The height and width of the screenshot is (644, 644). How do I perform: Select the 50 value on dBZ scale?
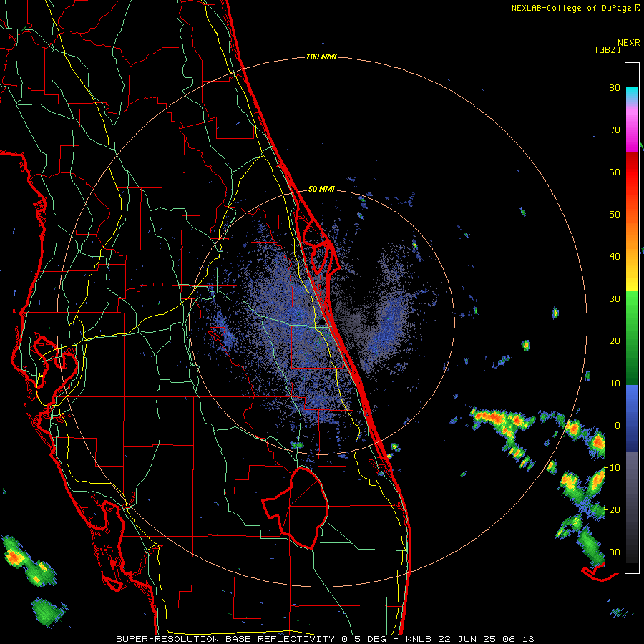[615, 215]
